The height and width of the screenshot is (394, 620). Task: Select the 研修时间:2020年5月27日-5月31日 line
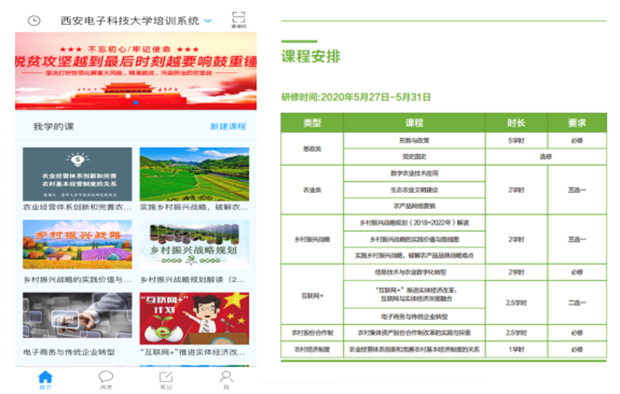pos(356,97)
